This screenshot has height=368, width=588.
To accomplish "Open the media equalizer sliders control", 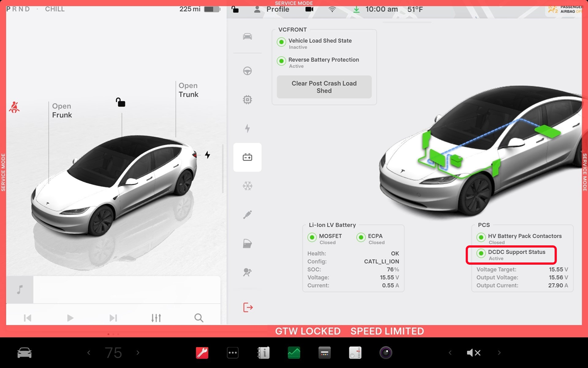I will [156, 318].
